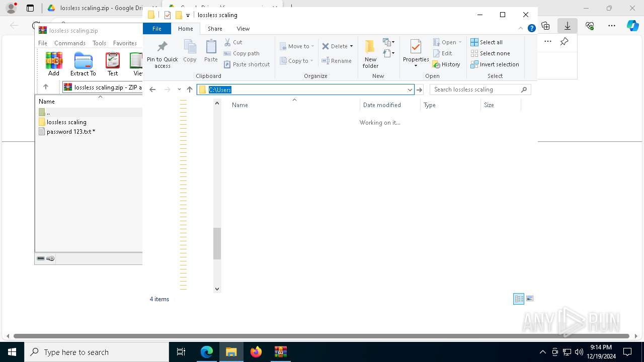Open Task View on the taskbar
Screen dimensions: 644x362
pyautogui.click(x=181, y=352)
